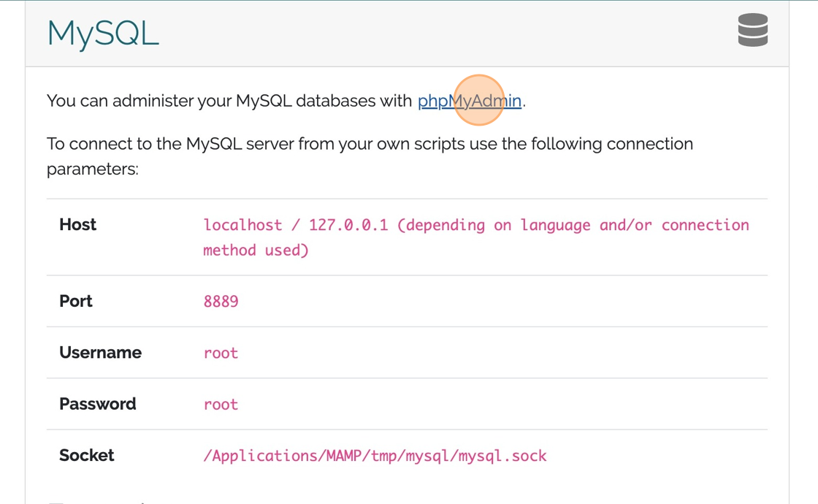
Task: Select the 127.0.0.1 address text
Action: point(349,225)
